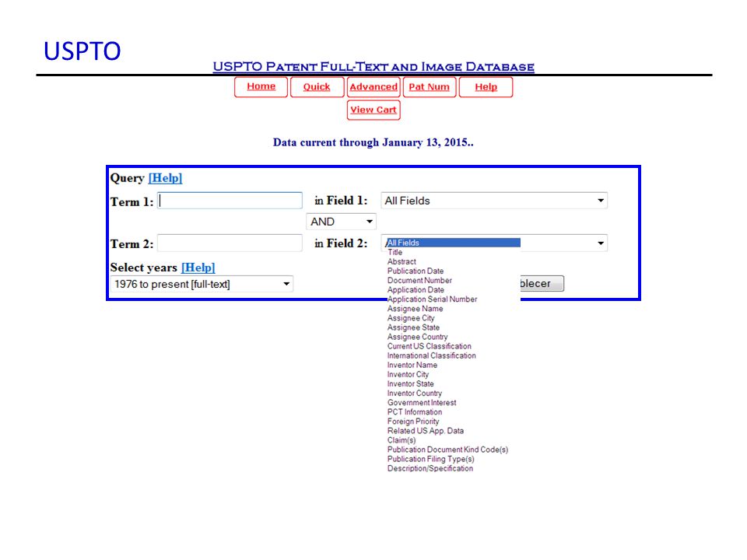747x560 pixels.
Task: Pick Publication Document Kind Code(s) option
Action: click(x=448, y=450)
